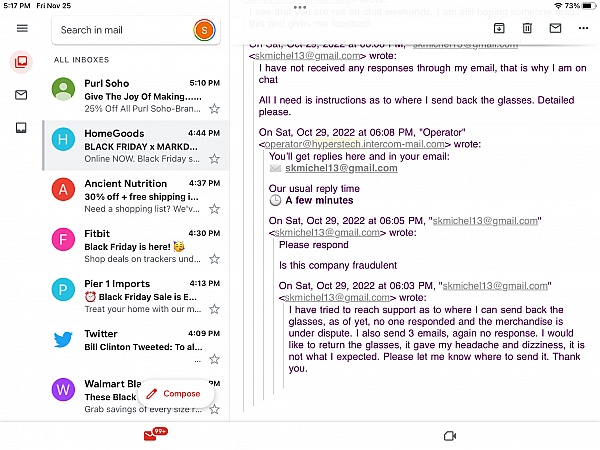Select the All Inboxes sidebar icon

point(21,62)
